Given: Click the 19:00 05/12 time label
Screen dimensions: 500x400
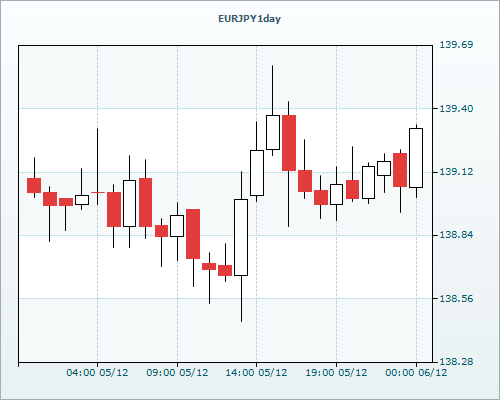Looking at the screenshot, I should click(x=336, y=372).
